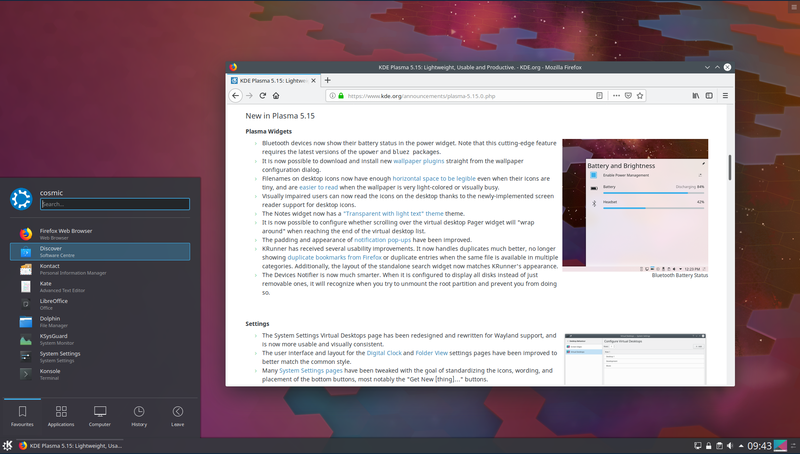
Task: Go to the Firefox home page
Action: pyautogui.click(x=276, y=95)
